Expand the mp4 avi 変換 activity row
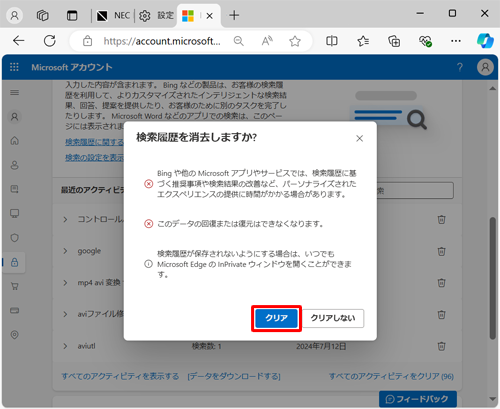This screenshot has height=409, width=500. (65, 283)
